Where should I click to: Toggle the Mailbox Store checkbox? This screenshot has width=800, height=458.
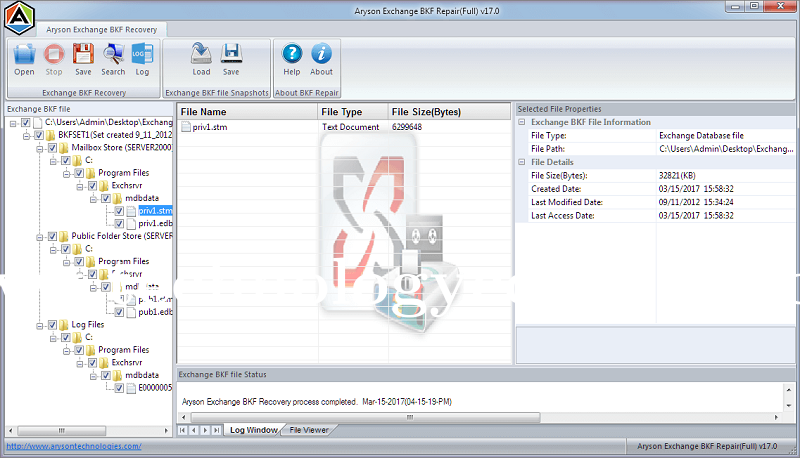coord(52,148)
